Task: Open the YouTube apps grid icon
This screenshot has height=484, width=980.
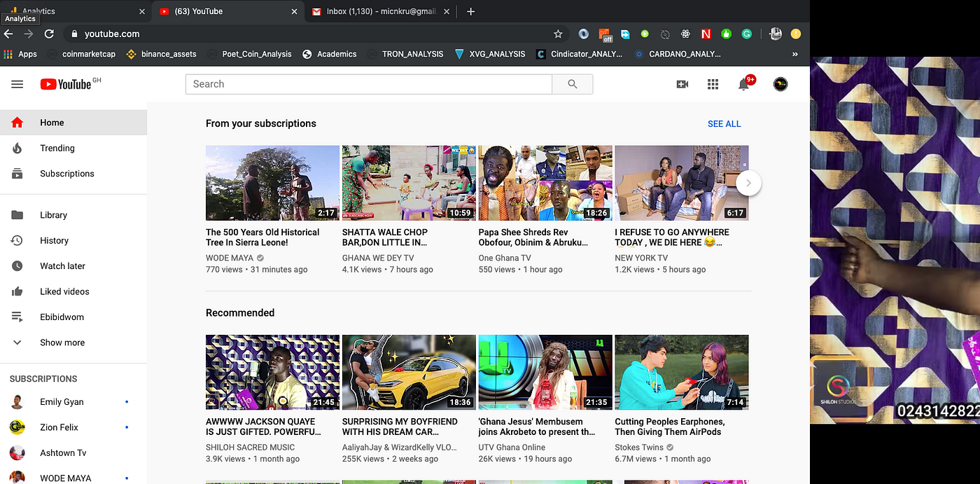Action: pos(713,84)
